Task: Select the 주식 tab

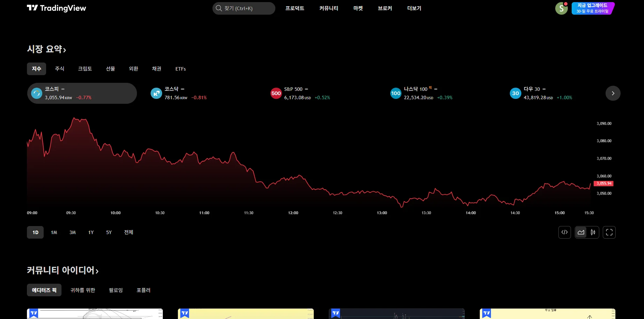Action: pos(60,69)
